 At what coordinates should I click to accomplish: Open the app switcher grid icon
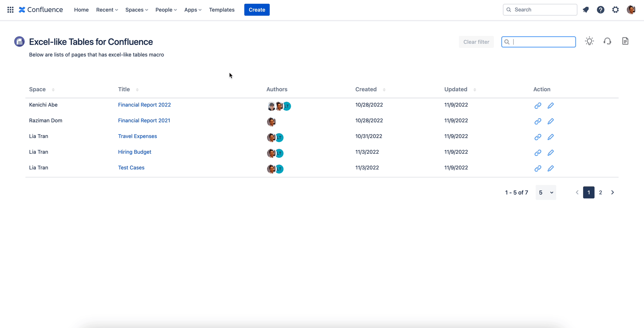pos(10,10)
